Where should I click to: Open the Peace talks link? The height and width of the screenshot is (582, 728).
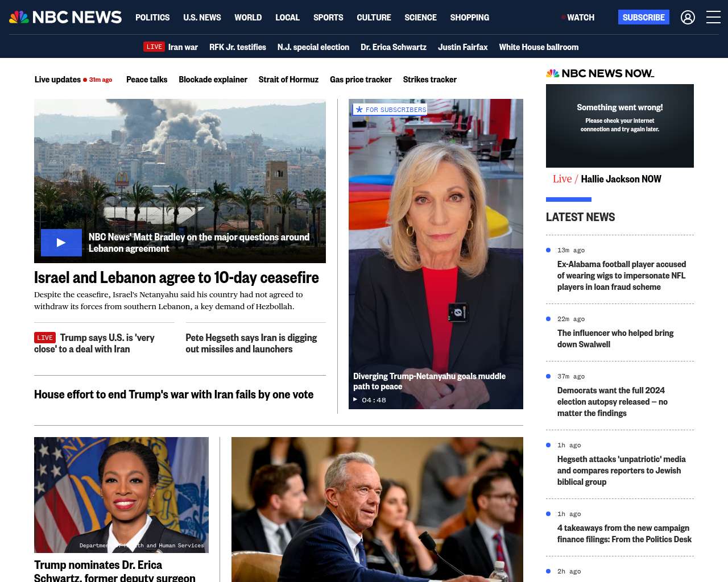coord(147,80)
